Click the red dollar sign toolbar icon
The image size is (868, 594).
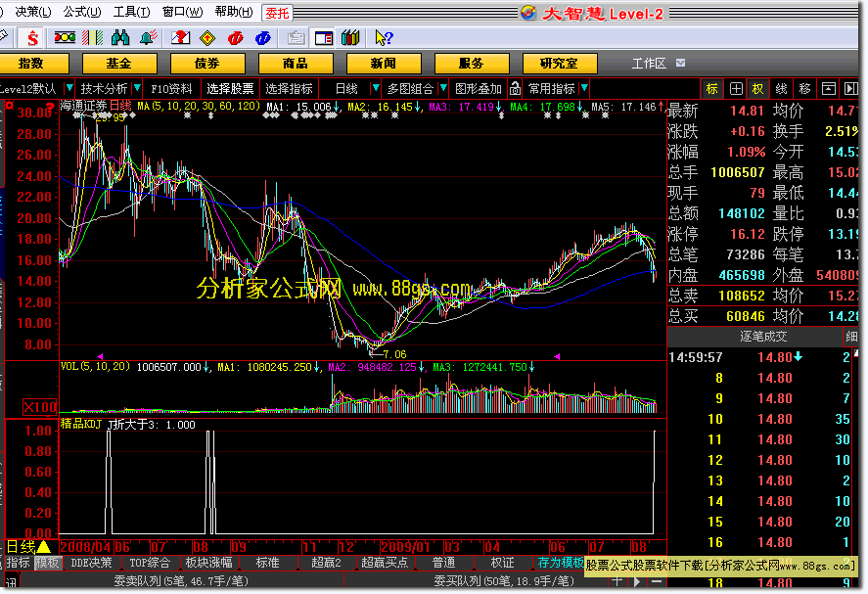click(32, 38)
